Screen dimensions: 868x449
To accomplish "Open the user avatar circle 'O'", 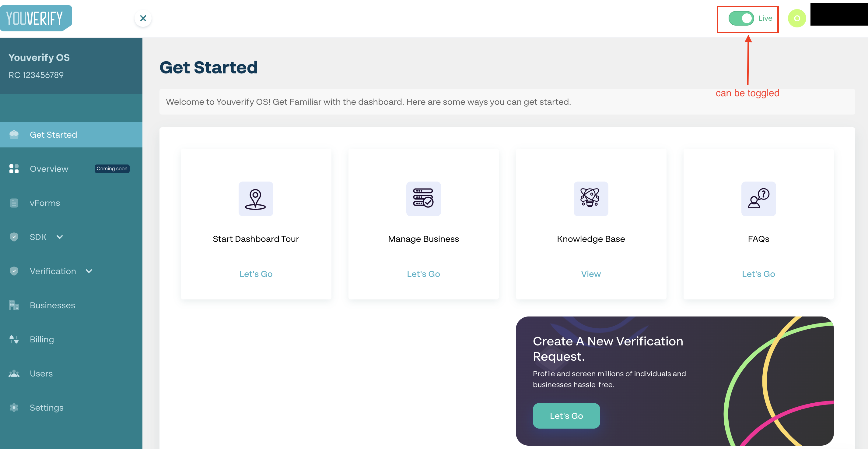I will [x=796, y=18].
